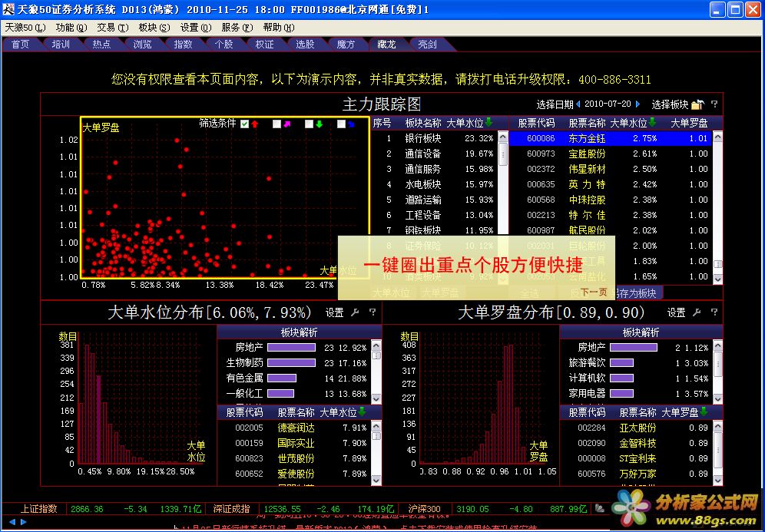Open the 大单罗盘分布 settings wrench icon
Viewport: 765px width, 532px height.
697,312
